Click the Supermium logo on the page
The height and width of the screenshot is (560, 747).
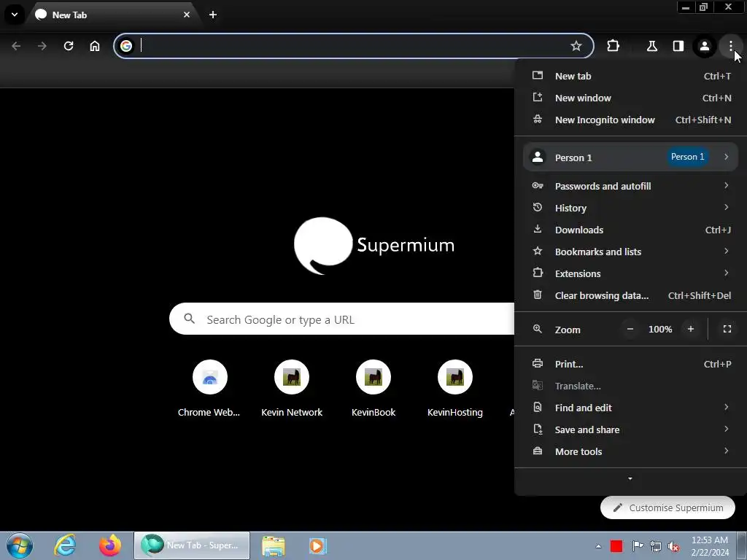[374, 246]
